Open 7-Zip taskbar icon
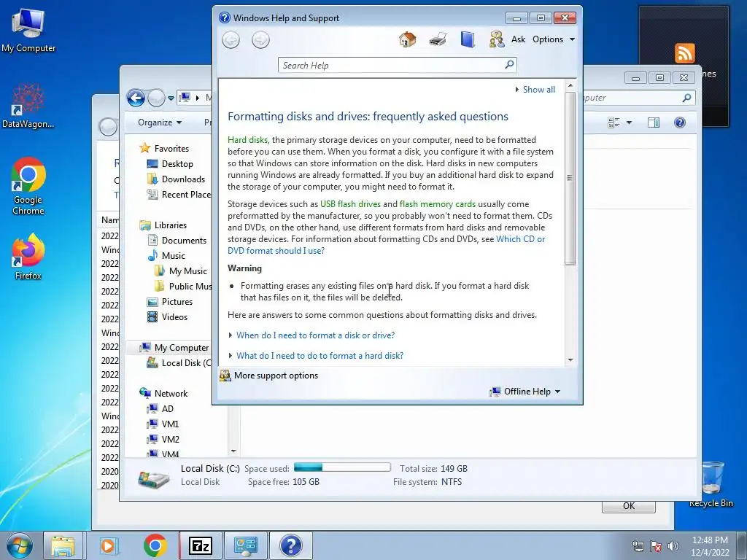Image resolution: width=747 pixels, height=560 pixels. click(x=200, y=545)
